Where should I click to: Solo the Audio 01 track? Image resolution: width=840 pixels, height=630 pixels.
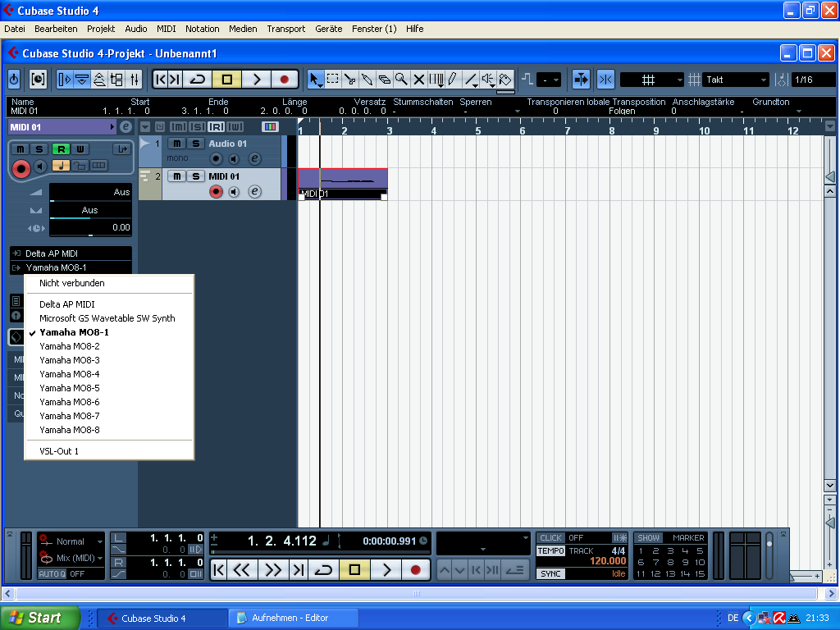[196, 143]
